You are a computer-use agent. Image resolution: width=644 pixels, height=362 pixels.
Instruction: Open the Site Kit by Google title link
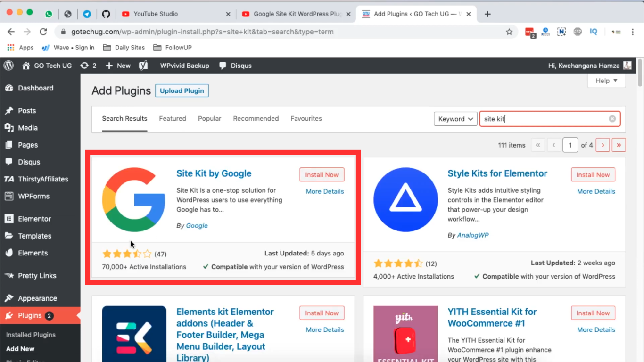click(214, 173)
